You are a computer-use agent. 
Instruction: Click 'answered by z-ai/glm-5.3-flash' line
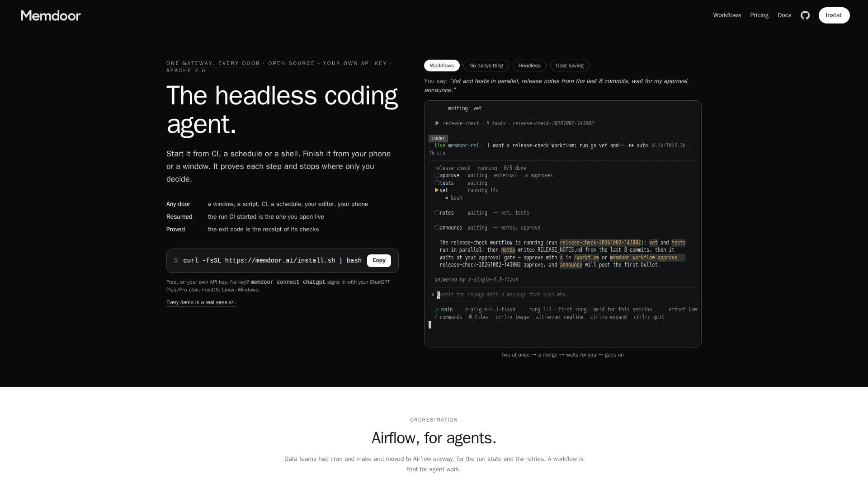(476, 280)
